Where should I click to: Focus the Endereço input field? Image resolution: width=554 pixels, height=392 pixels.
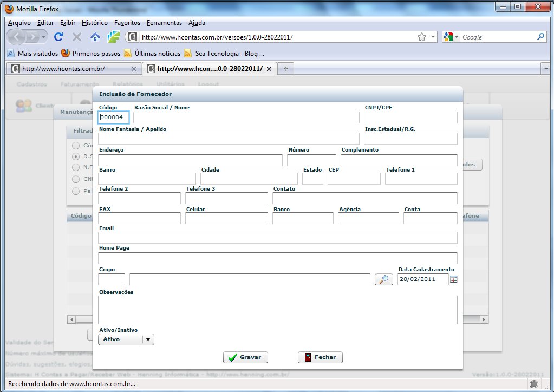(190, 160)
